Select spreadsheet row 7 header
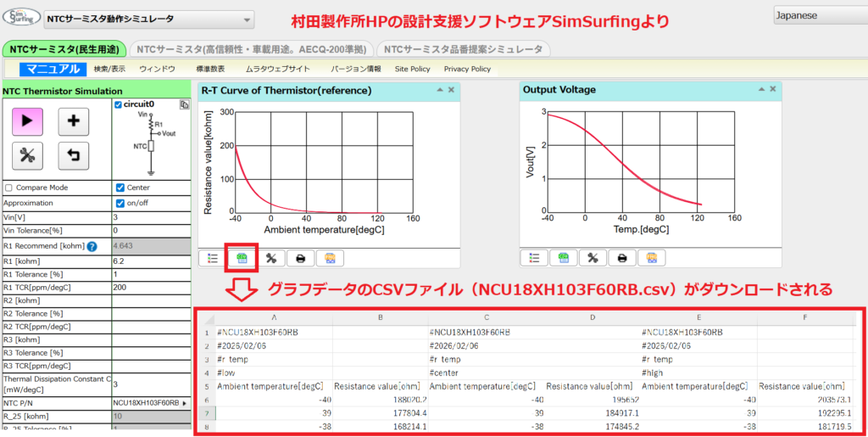This screenshot has height=437, width=868. pyautogui.click(x=205, y=413)
